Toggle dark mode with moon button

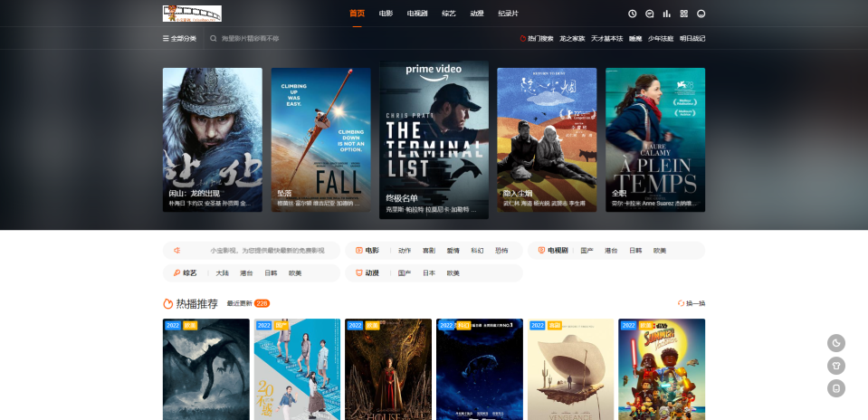(836, 343)
